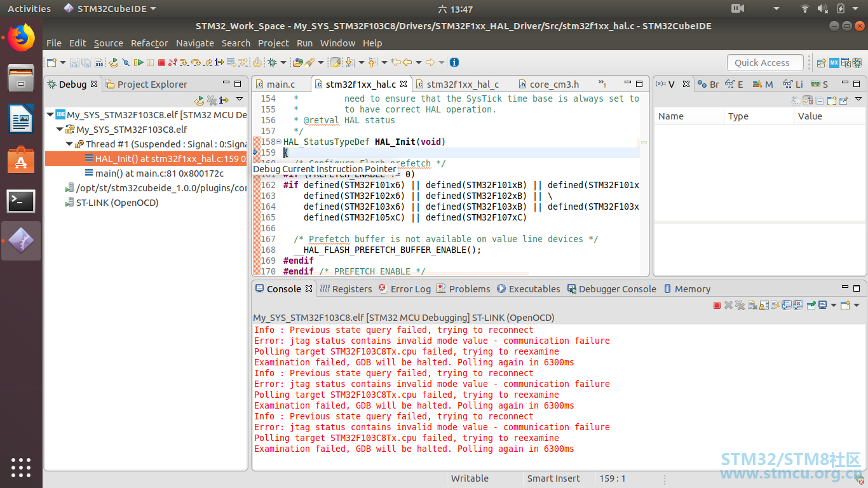Click the Type column header

(759, 116)
